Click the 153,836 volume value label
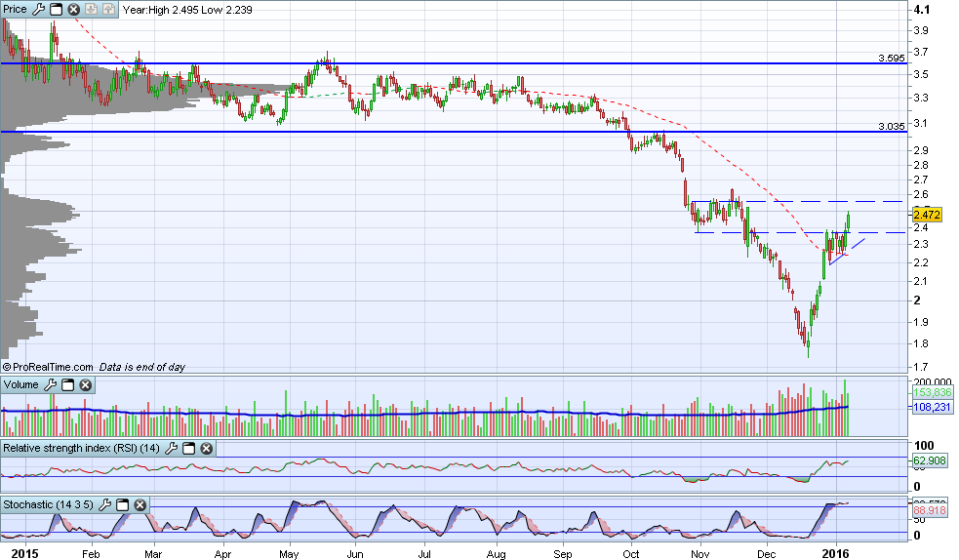This screenshot has height=560, width=959. (933, 392)
